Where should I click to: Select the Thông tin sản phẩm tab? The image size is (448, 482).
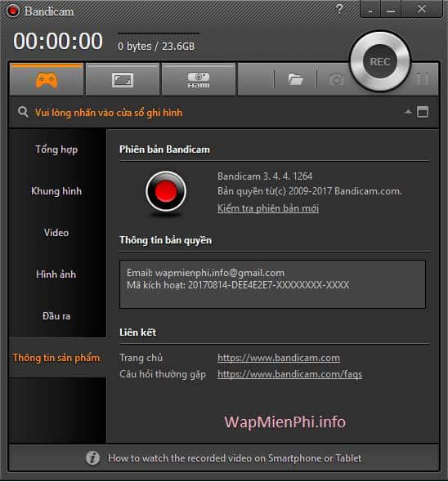pyautogui.click(x=56, y=358)
